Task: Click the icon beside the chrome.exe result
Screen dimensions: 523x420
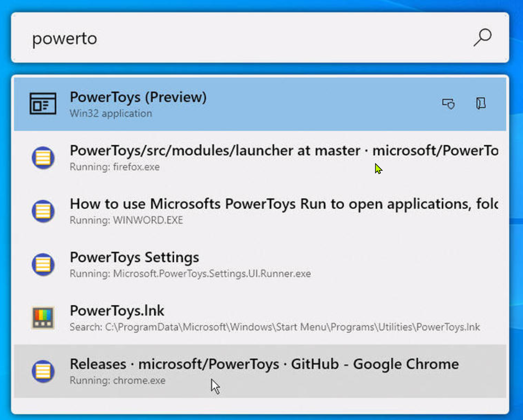Action: pyautogui.click(x=43, y=371)
